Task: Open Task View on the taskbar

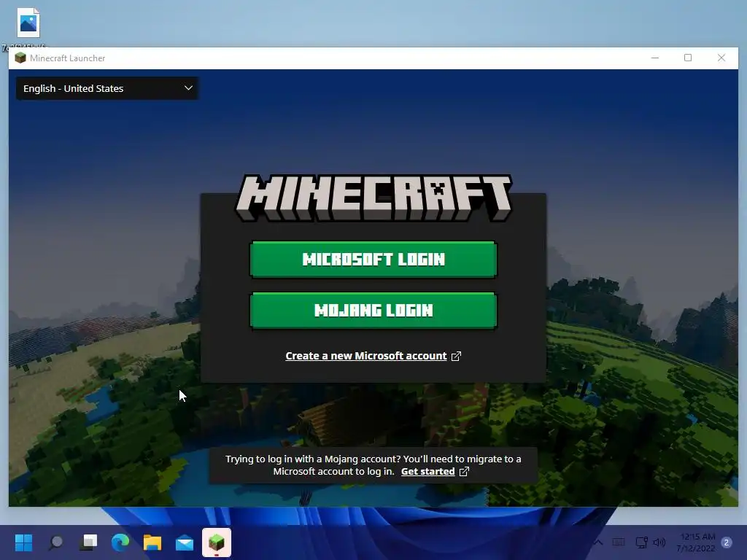Action: [x=88, y=542]
